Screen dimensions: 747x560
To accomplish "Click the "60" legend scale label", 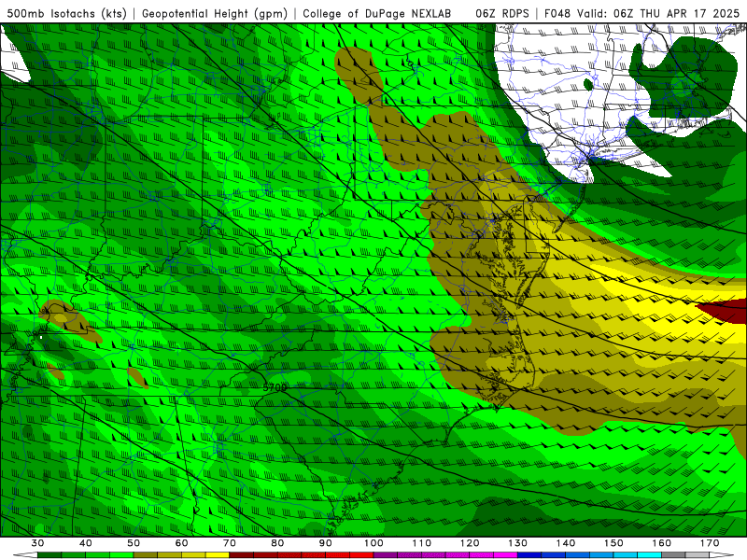I will coord(181,543).
